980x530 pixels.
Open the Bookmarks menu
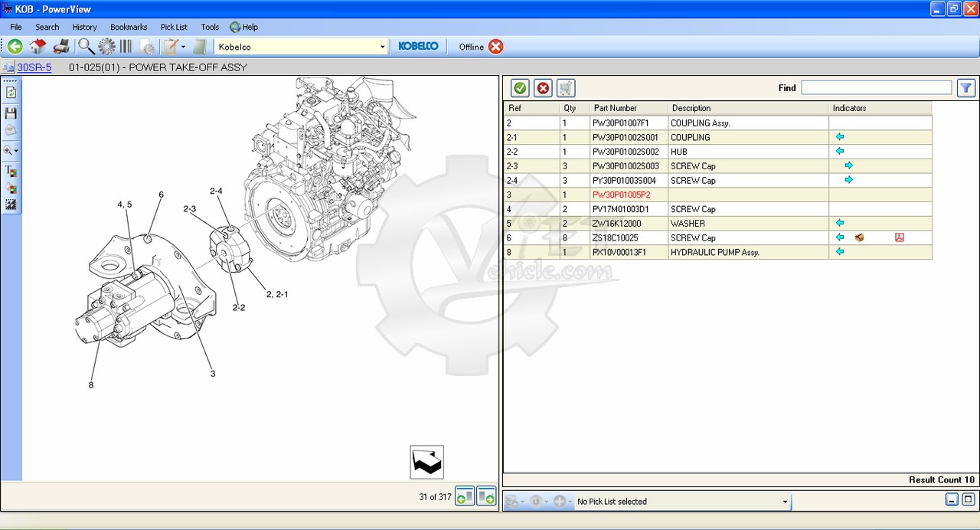click(129, 27)
